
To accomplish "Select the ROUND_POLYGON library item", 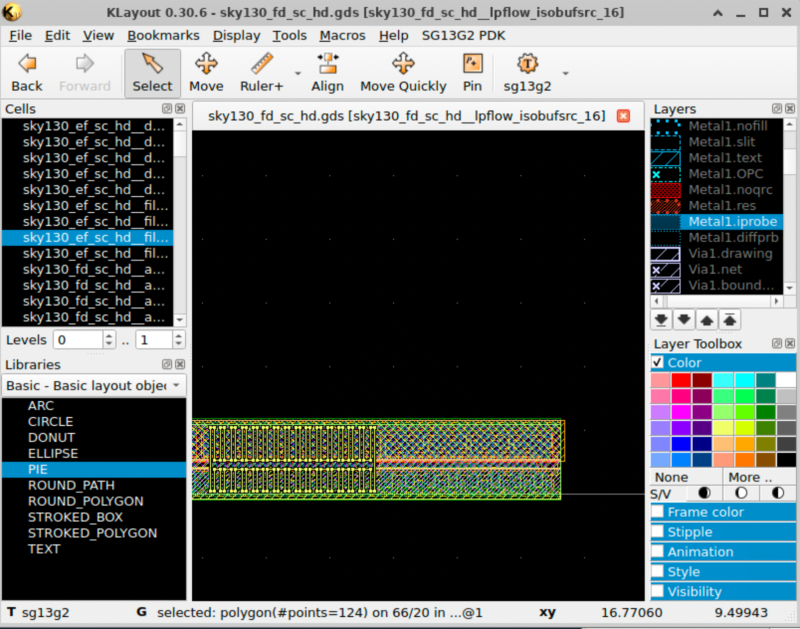I will [x=85, y=501].
